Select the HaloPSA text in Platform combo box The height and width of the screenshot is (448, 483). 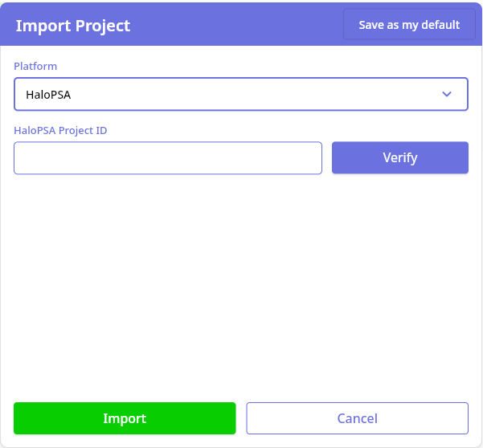(48, 95)
